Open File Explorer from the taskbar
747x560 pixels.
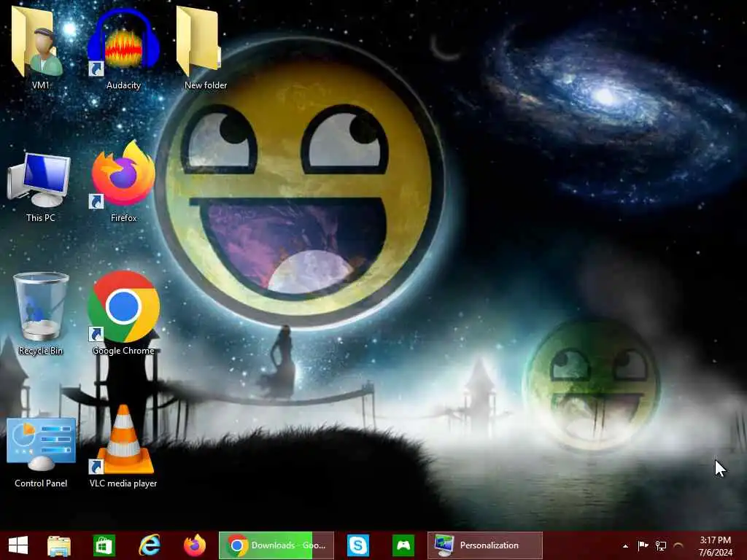point(59,545)
